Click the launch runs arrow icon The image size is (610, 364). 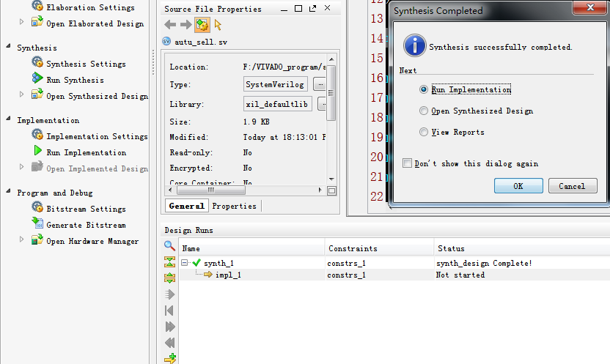pos(169,294)
